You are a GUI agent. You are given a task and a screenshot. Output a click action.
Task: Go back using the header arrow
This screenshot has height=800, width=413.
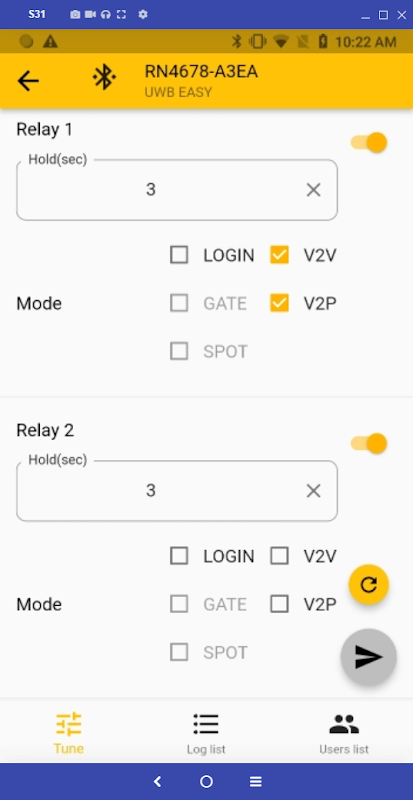click(x=28, y=81)
